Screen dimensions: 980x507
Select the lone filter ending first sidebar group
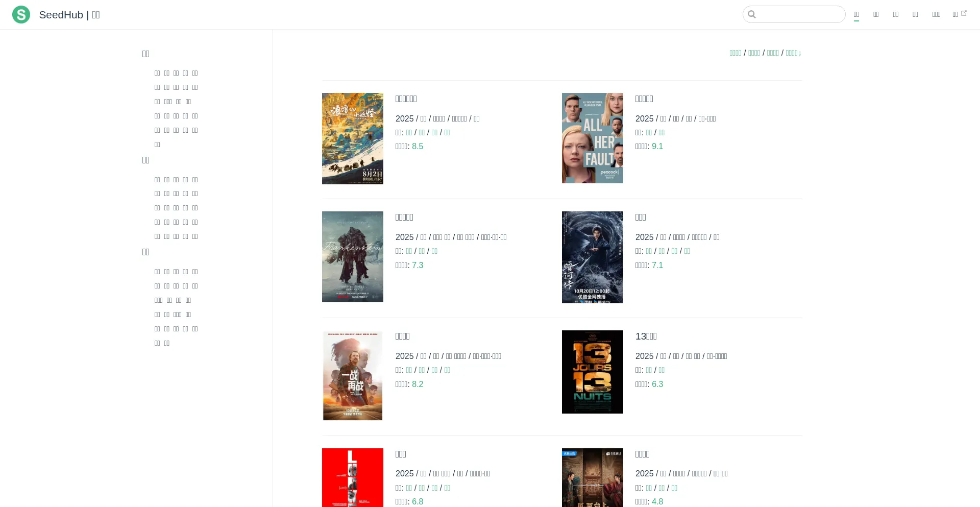157,144
